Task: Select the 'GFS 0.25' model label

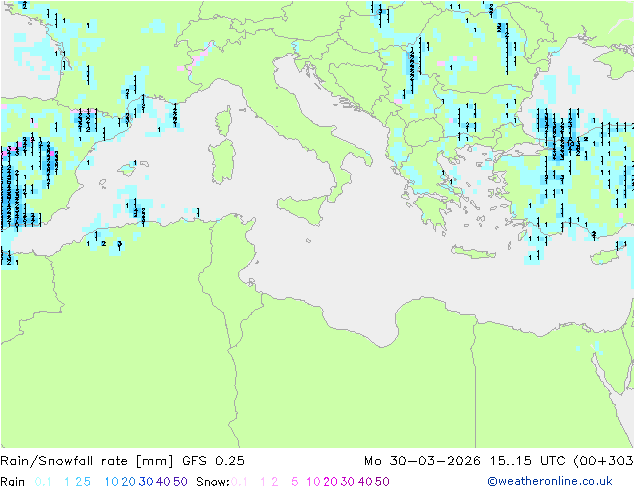Action: coord(213,461)
